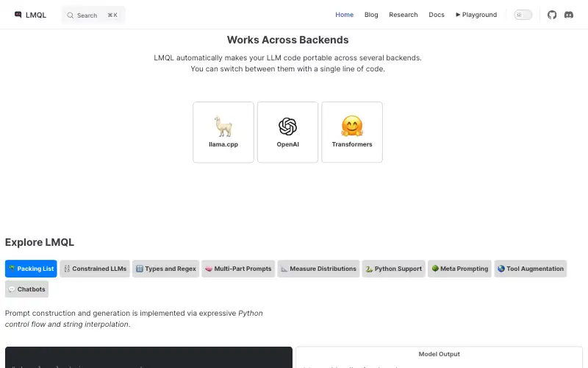Screen dimensions: 588x368
Task: Click the hugging face emoji icon
Action: tap(352, 126)
